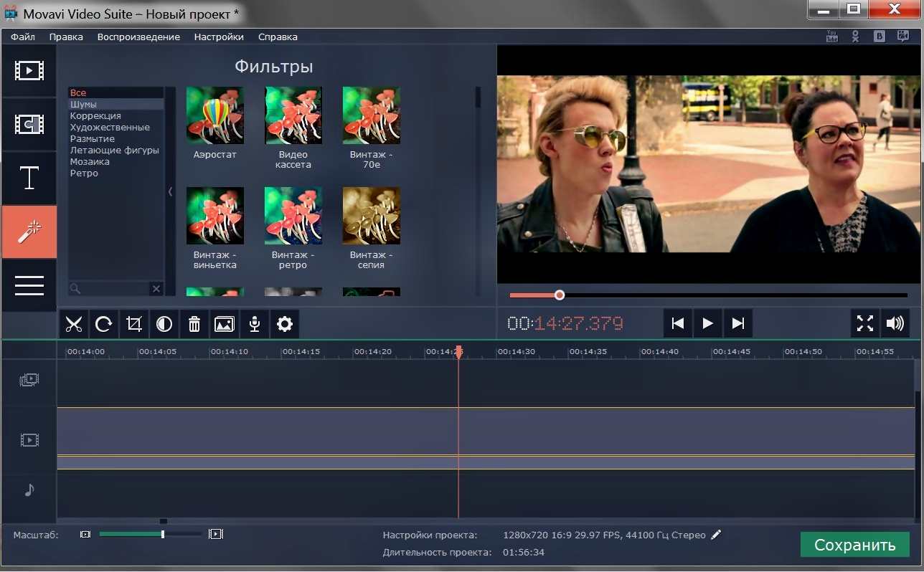Image resolution: width=924 pixels, height=572 pixels.
Task: Start voice recording with microphone icon
Action: pos(255,324)
